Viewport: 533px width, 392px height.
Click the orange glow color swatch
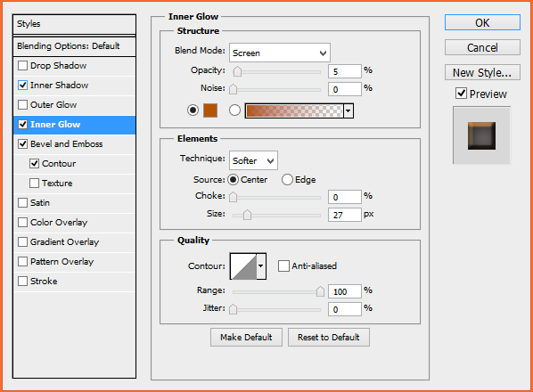[x=210, y=110]
